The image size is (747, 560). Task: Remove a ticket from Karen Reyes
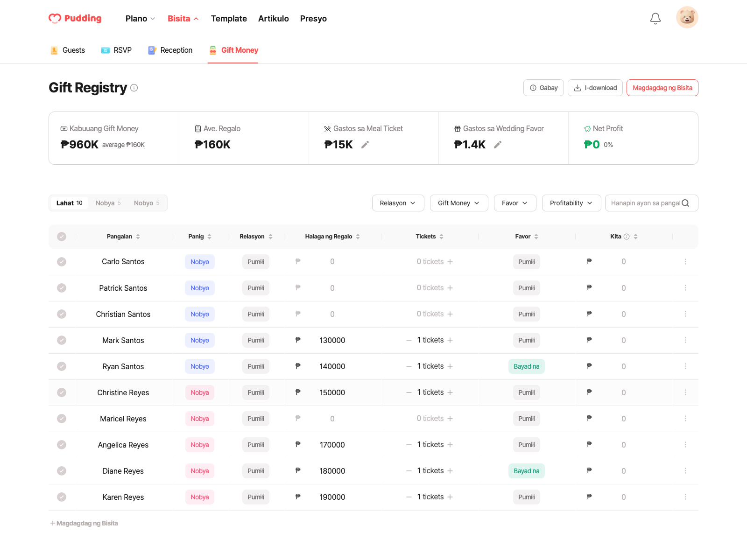click(x=409, y=497)
